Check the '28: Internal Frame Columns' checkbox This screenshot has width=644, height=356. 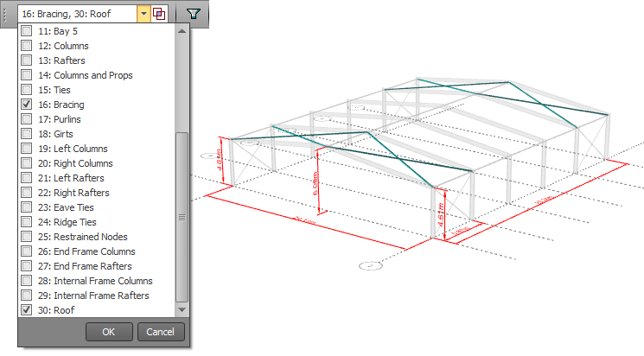click(x=26, y=281)
